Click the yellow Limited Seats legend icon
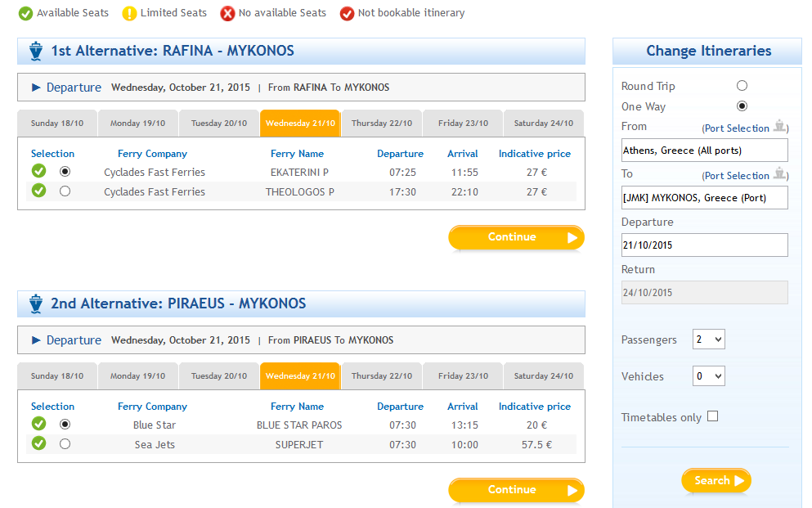Image resolution: width=812 pixels, height=508 pixels. click(x=129, y=13)
